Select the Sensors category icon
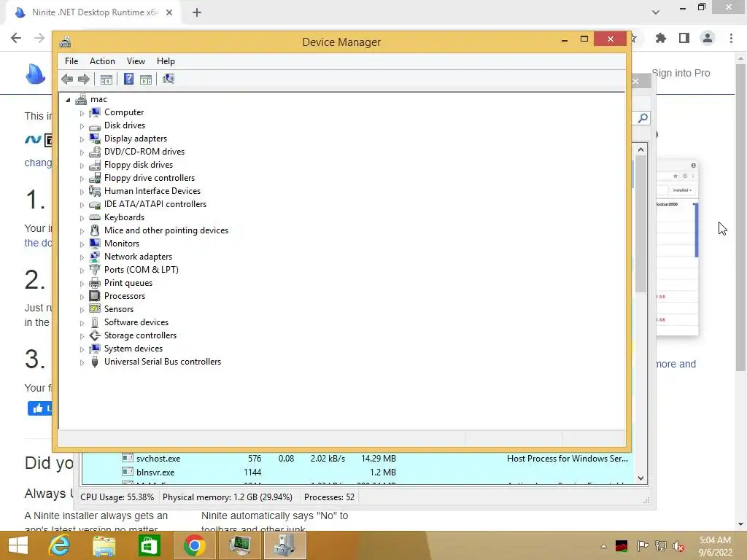747x560 pixels. [95, 309]
